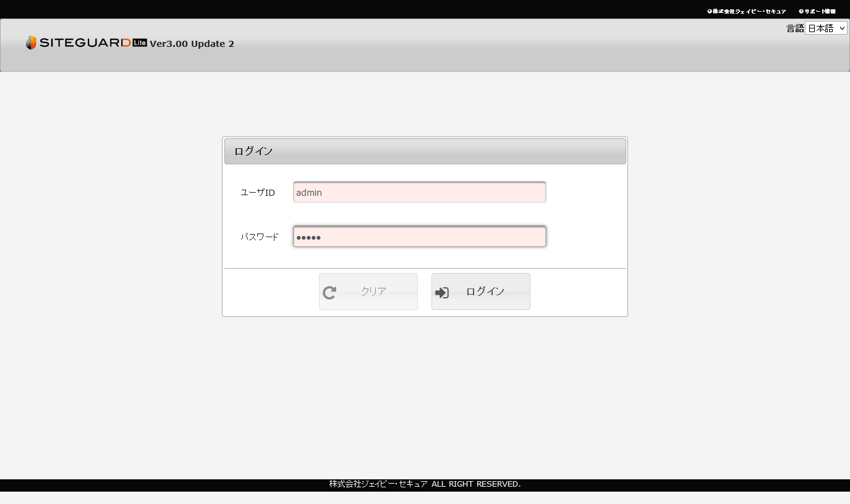The width and height of the screenshot is (850, 504).
Task: Click the Ver3.00 Update 2 text
Action: pyautogui.click(x=192, y=44)
